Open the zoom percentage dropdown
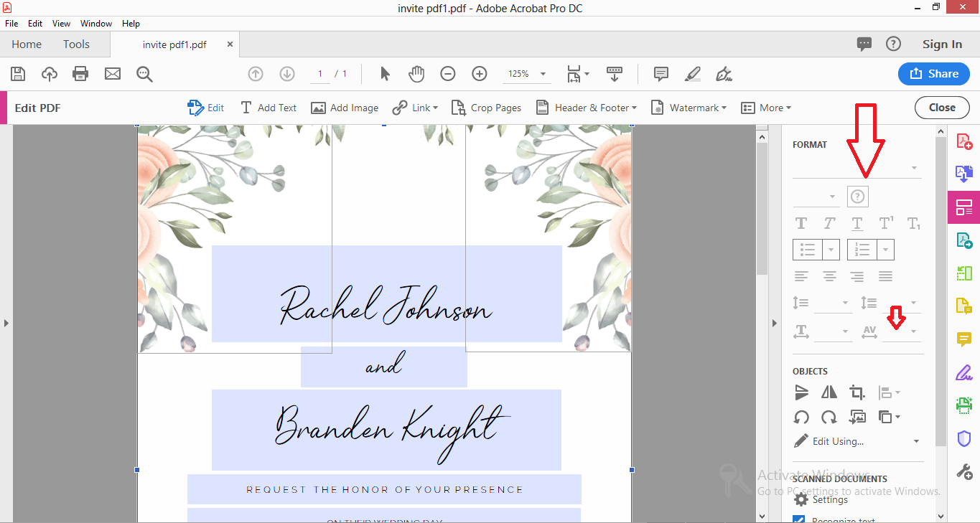The image size is (980, 523). [x=543, y=74]
